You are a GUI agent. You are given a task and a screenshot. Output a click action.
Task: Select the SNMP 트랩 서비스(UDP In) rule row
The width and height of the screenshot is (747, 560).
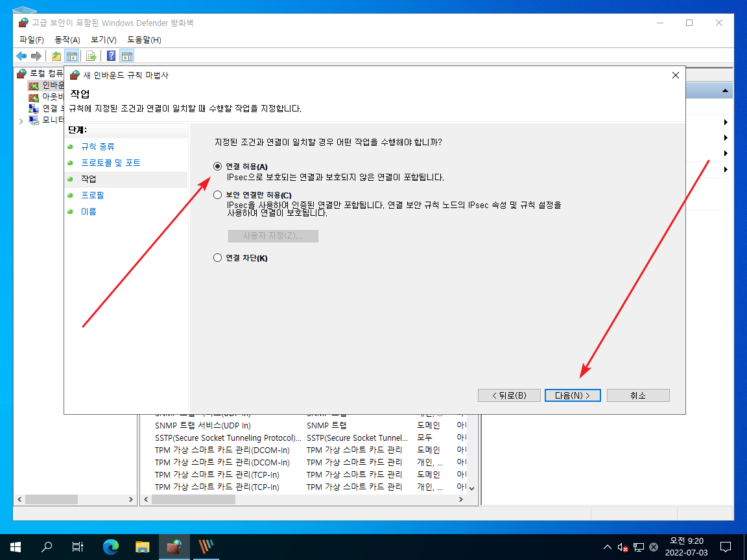[310, 425]
